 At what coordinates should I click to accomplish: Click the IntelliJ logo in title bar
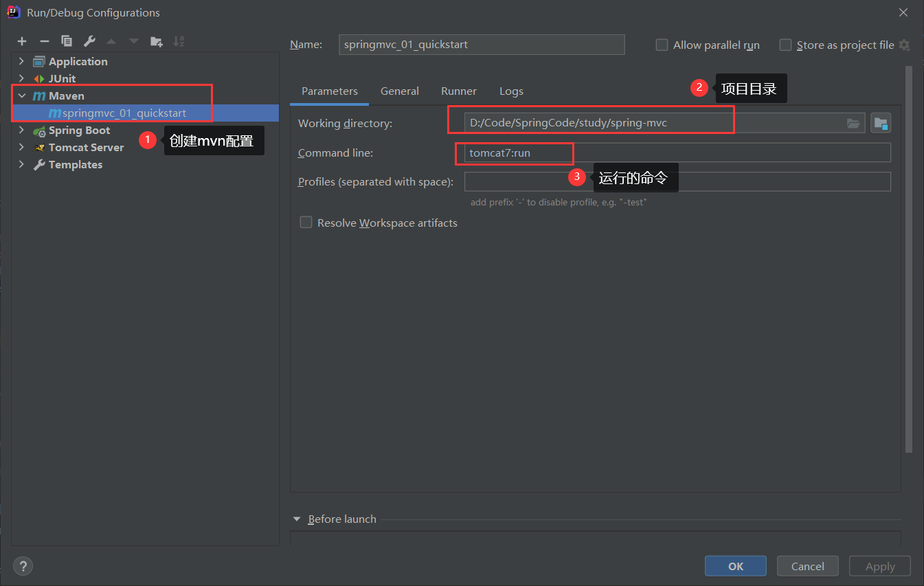(x=13, y=12)
